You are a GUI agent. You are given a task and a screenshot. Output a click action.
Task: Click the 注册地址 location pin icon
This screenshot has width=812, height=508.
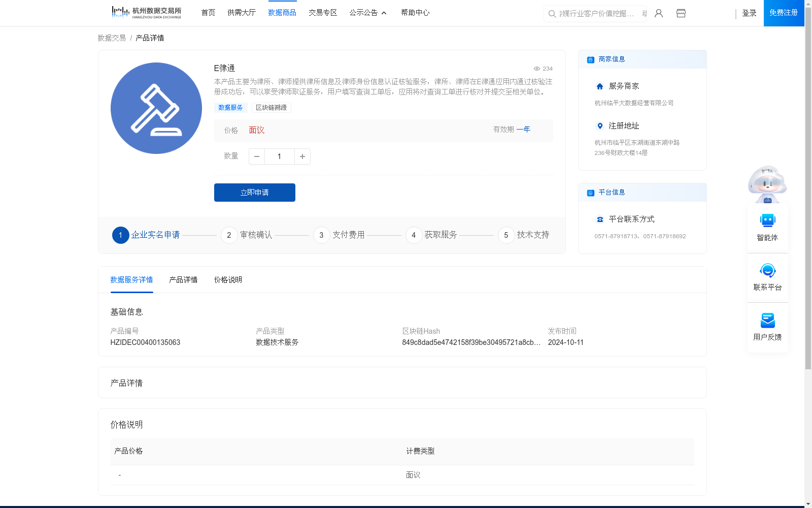coord(600,126)
